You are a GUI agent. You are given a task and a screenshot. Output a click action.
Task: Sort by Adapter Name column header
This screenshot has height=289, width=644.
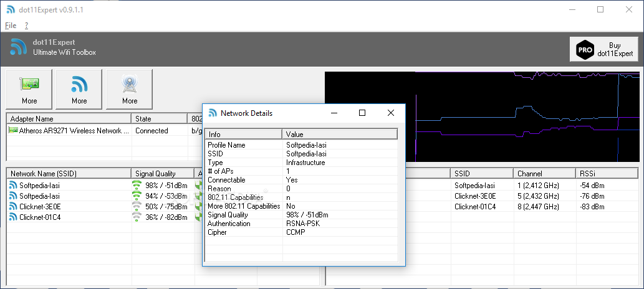[69, 118]
